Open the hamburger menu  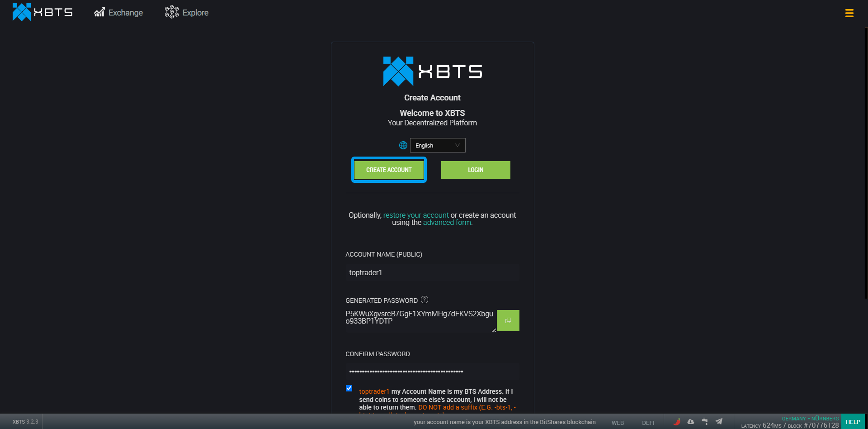[849, 13]
